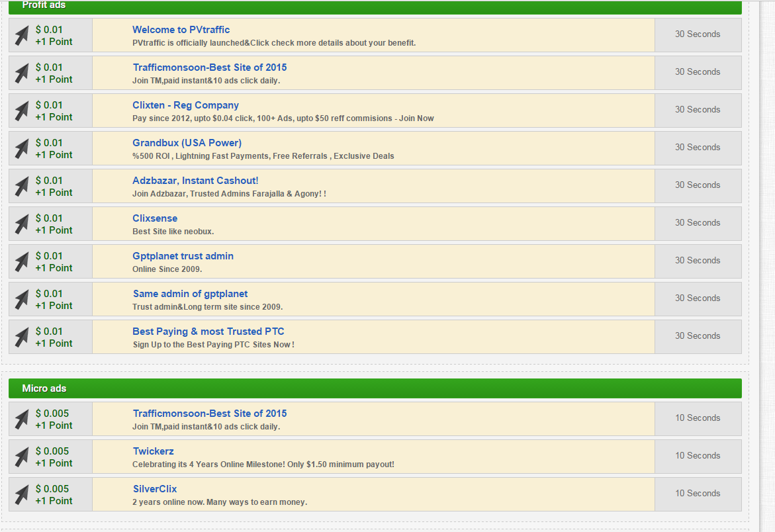Open the Clixten - Reg Company ad

(185, 105)
